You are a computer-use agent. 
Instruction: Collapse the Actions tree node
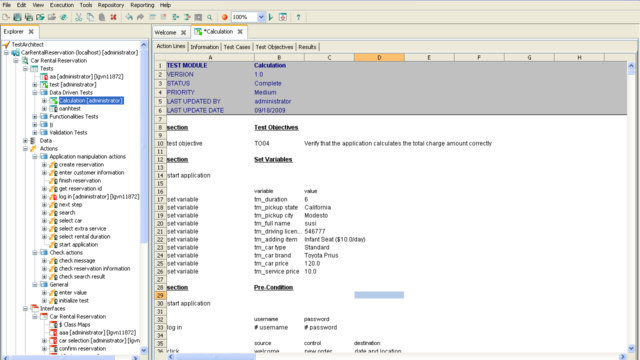tap(25, 149)
